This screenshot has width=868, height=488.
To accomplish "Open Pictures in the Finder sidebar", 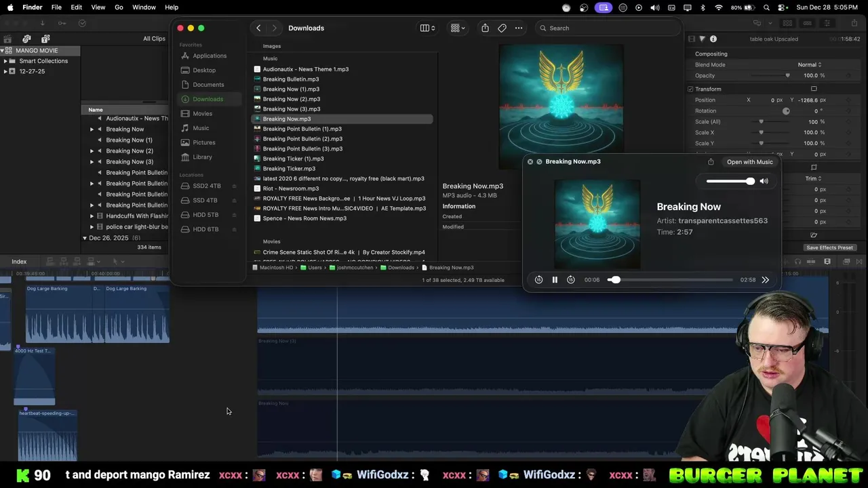I will coord(203,142).
